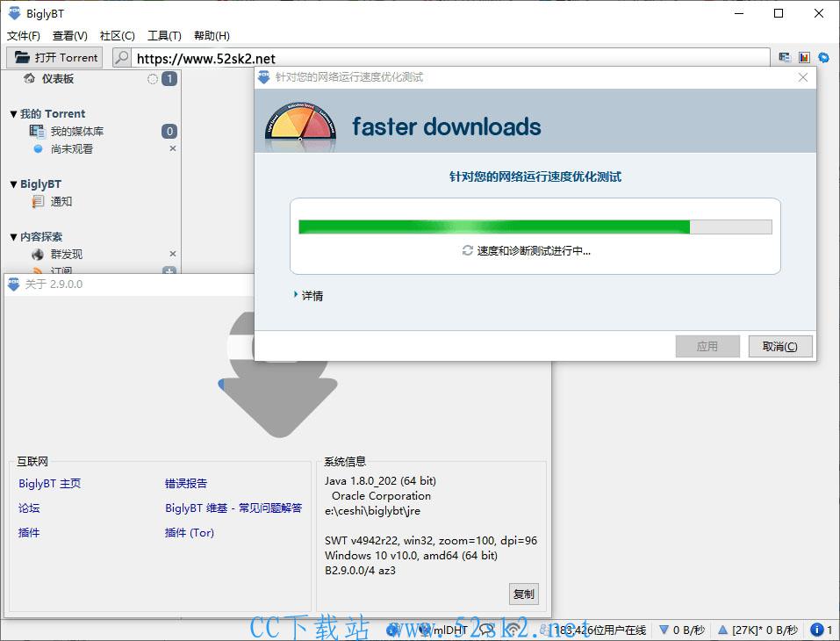
Task: Click the dashboard badge showing 1
Action: tap(169, 79)
